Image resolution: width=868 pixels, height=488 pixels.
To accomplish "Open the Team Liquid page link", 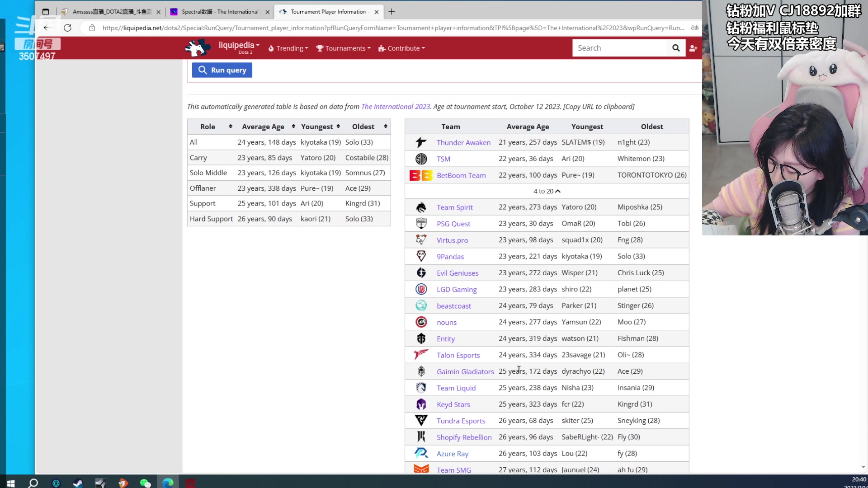I will click(x=456, y=388).
